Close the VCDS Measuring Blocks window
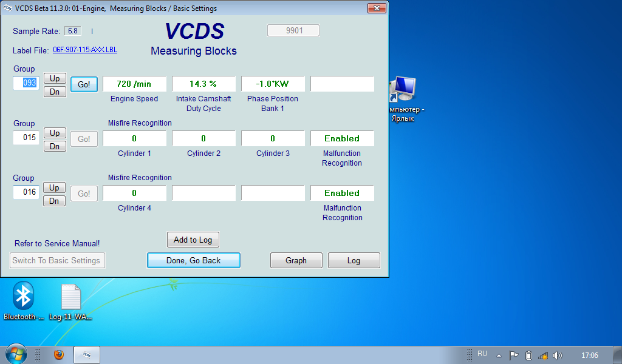The image size is (622, 364). coord(377,8)
